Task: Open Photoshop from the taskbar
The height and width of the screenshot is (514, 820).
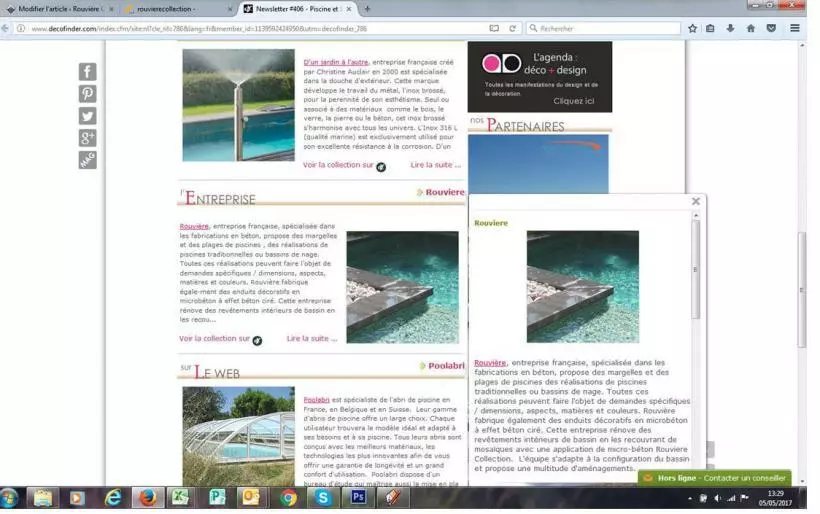Action: coord(358,497)
